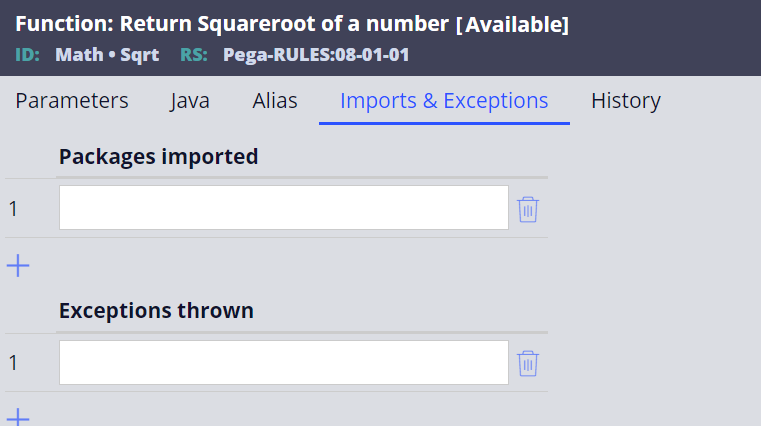Open the Java tab
The image size is (761, 426).
190,101
